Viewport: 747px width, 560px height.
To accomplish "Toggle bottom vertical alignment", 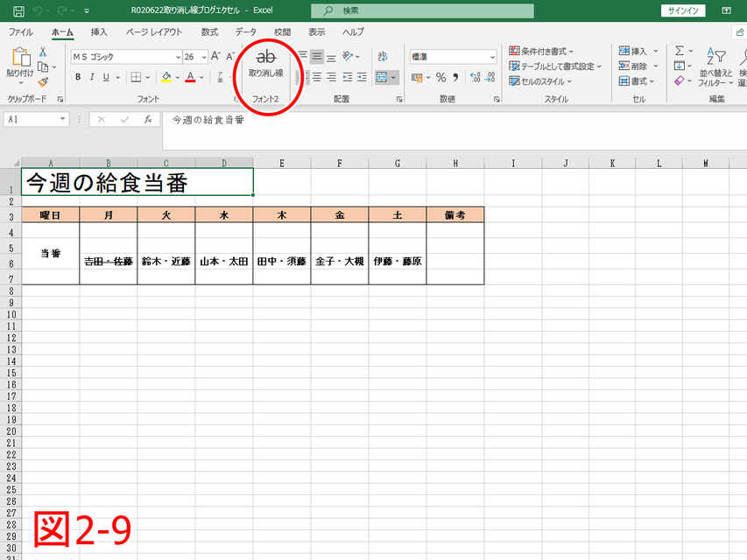I will pyautogui.click(x=332, y=57).
